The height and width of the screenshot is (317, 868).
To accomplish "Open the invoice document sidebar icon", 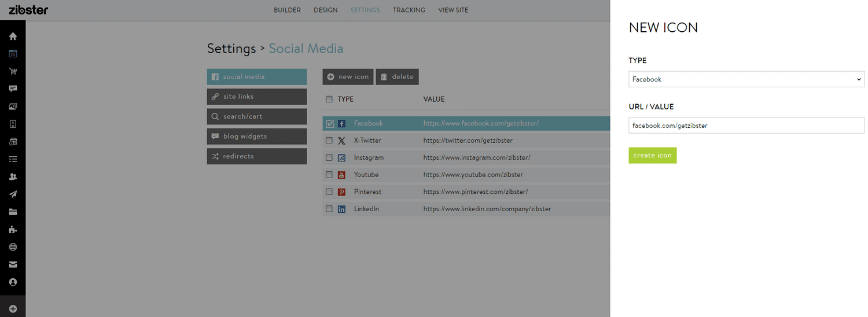I will point(13,124).
